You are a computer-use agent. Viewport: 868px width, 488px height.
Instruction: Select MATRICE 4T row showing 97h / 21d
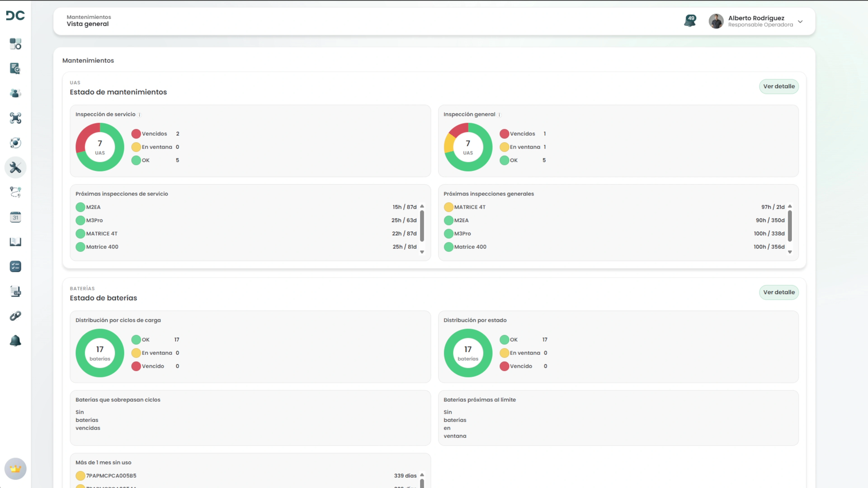pyautogui.click(x=614, y=207)
